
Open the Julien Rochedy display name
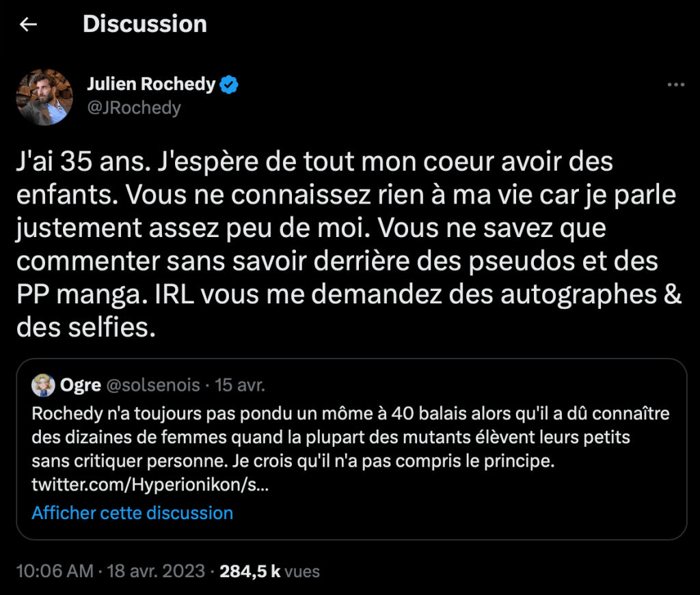click(x=151, y=85)
